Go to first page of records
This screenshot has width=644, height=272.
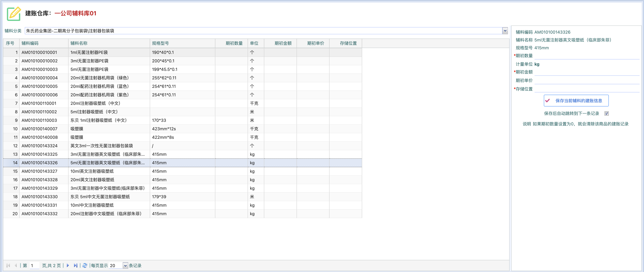(x=8, y=265)
